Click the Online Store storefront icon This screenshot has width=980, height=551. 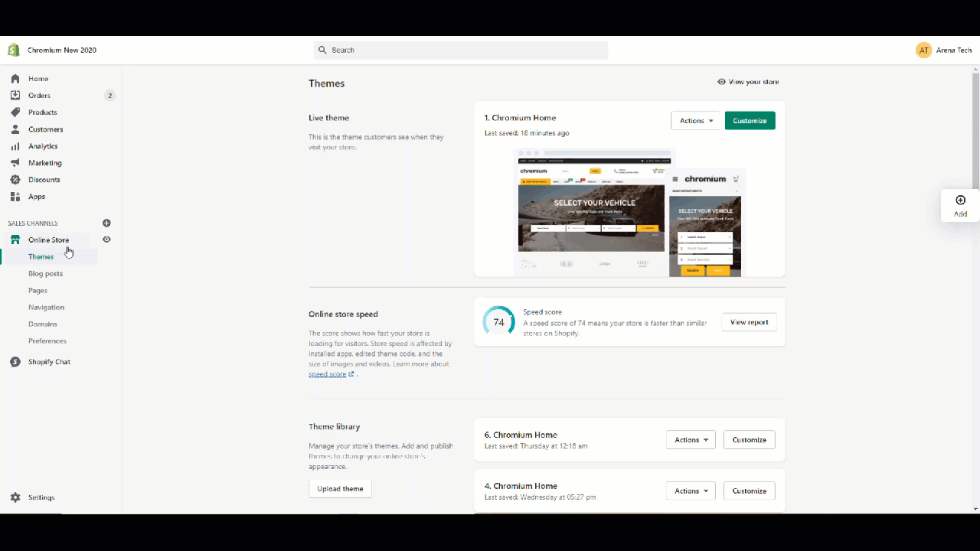(x=15, y=240)
